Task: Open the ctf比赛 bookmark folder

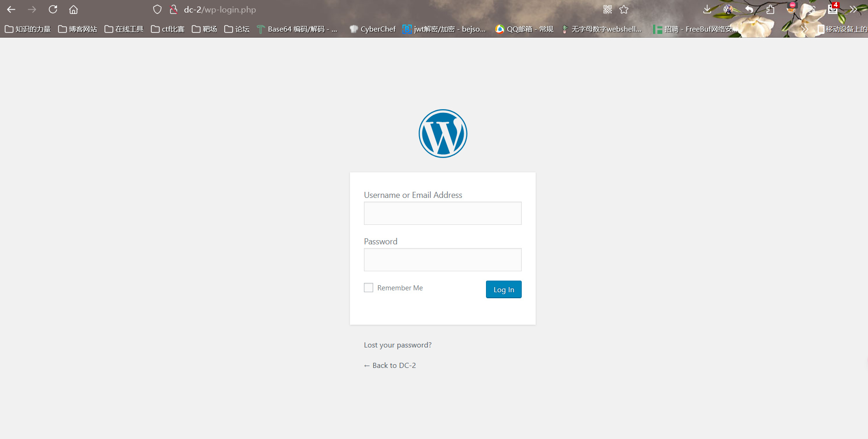Action: point(168,29)
